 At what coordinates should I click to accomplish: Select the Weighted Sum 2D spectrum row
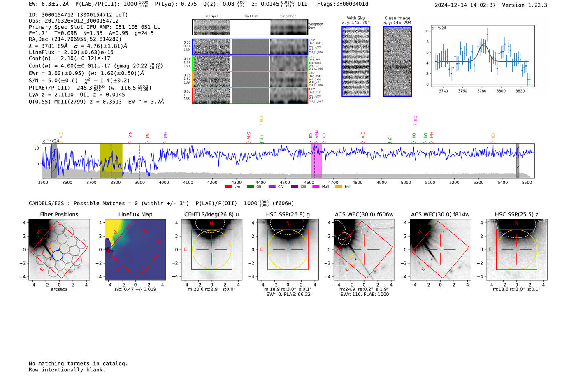click(250, 27)
